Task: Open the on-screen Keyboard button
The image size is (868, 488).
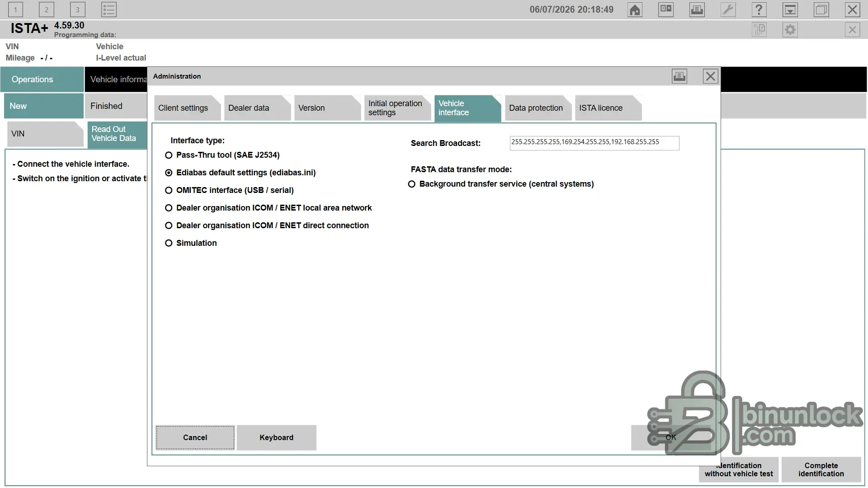Action: (276, 437)
